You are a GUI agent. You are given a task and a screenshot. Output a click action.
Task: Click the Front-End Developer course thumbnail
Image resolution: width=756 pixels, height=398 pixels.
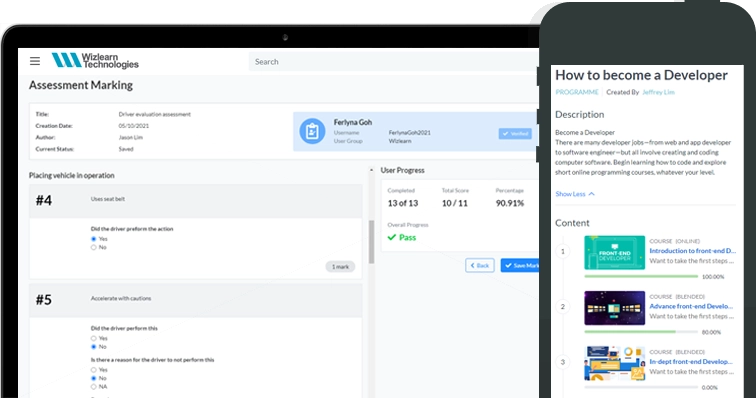(614, 252)
